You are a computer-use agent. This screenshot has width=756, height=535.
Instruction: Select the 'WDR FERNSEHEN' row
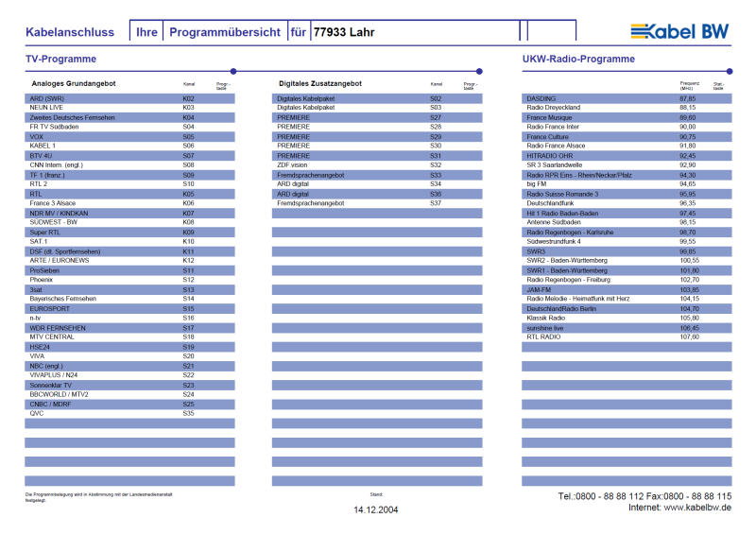pyautogui.click(x=129, y=328)
